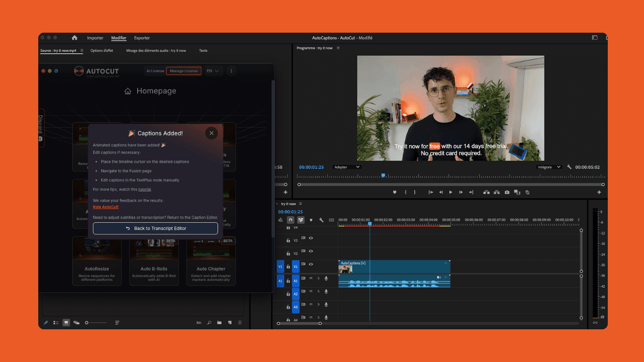Add marker in Program monitor
Image resolution: width=644 pixels, height=362 pixels.
(x=395, y=192)
